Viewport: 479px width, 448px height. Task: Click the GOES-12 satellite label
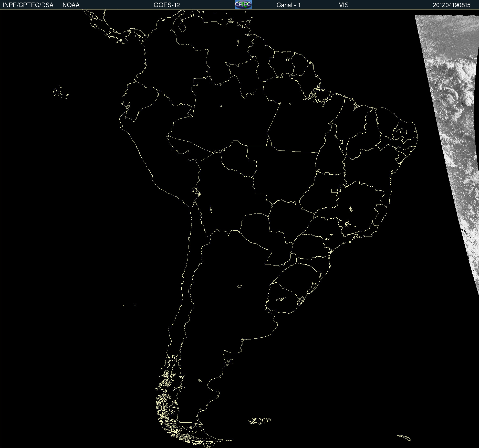(x=167, y=5)
